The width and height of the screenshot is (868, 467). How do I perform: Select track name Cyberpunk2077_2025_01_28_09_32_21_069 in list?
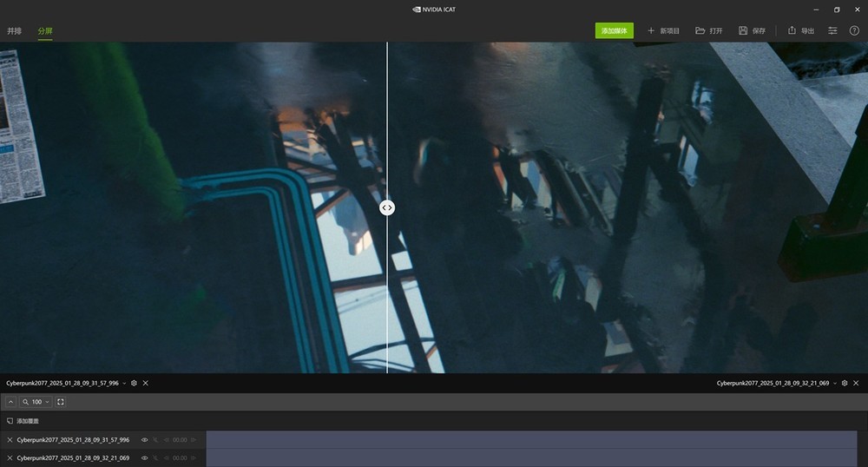pyautogui.click(x=73, y=458)
